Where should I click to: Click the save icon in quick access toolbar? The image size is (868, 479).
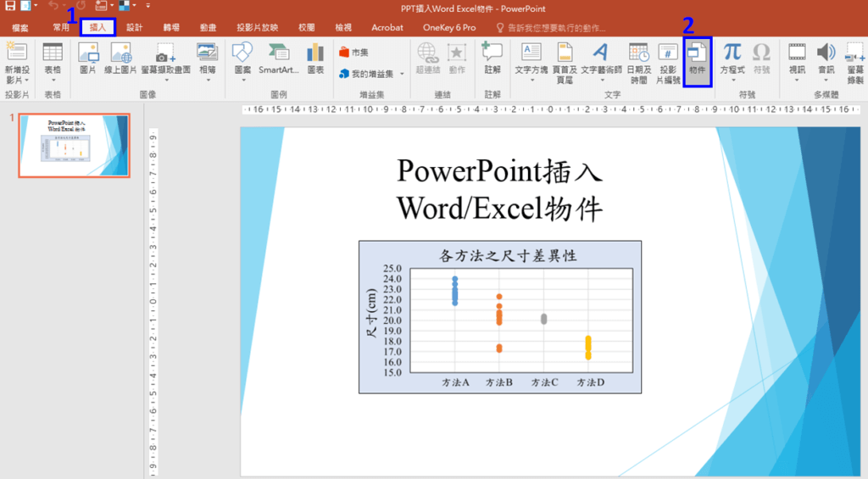click(10, 7)
